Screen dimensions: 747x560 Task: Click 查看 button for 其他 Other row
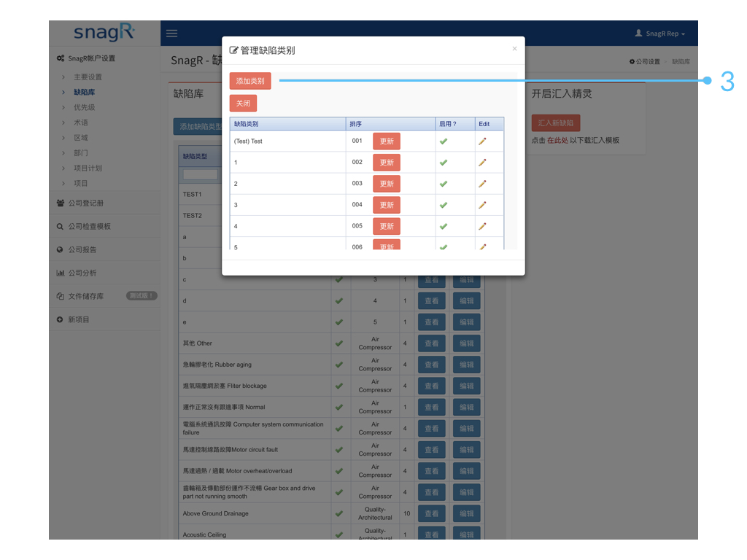click(432, 343)
